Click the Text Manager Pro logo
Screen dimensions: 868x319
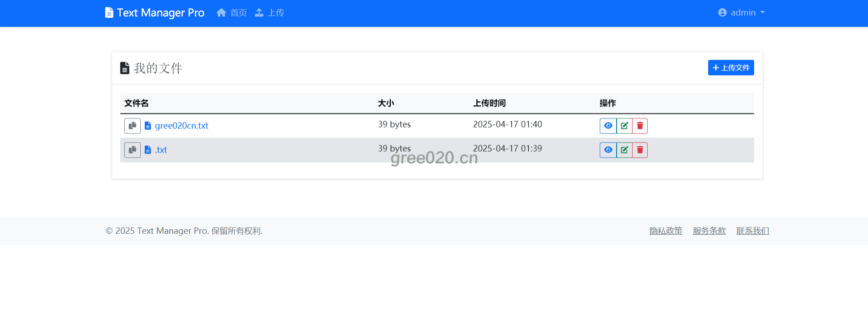tap(155, 13)
